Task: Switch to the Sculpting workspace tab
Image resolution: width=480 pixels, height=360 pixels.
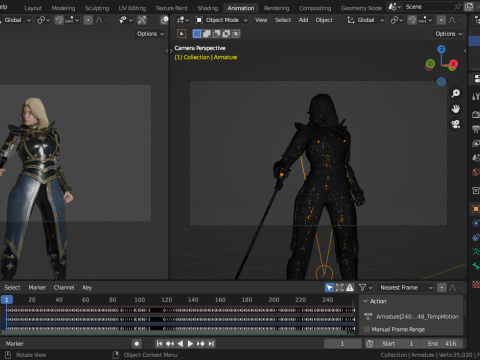Action: click(x=97, y=8)
